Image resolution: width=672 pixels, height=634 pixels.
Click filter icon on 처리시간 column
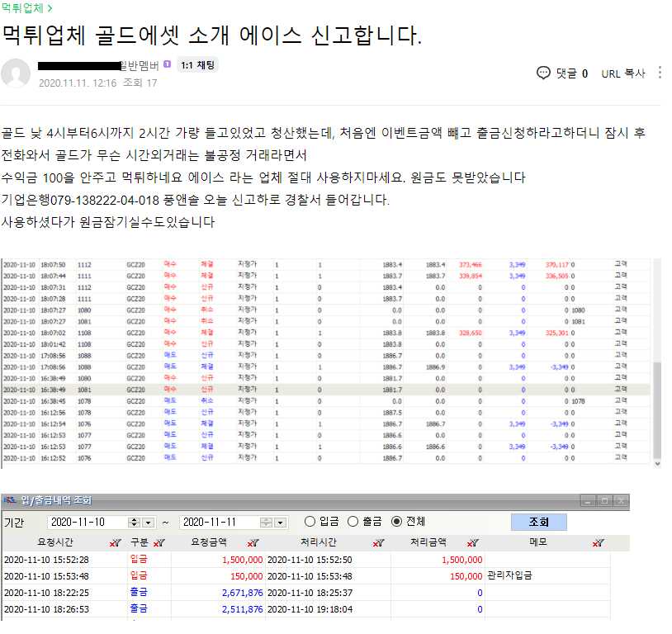[x=377, y=543]
